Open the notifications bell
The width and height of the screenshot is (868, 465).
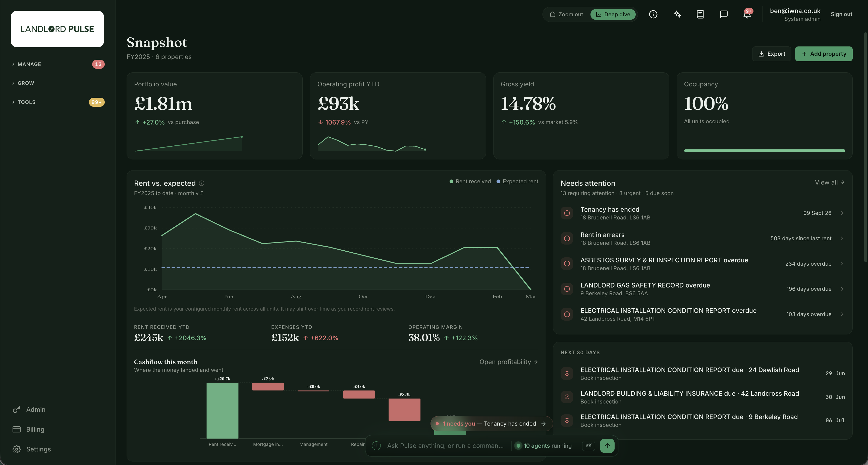(x=747, y=14)
